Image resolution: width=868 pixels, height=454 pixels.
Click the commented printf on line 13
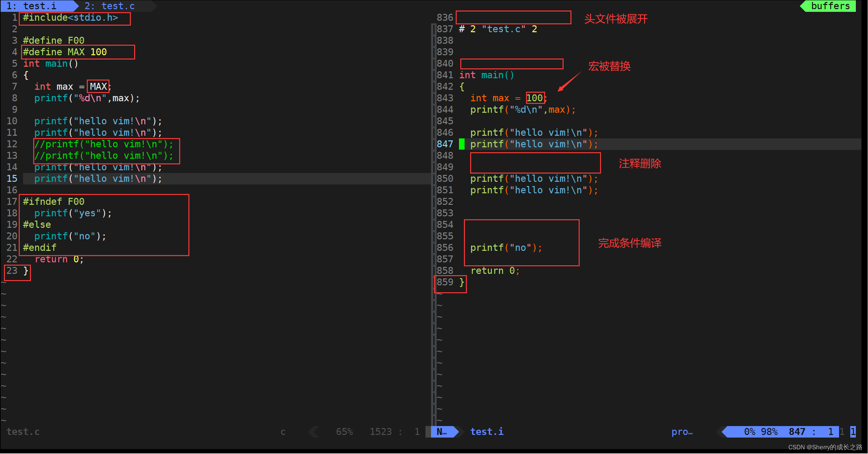104,155
